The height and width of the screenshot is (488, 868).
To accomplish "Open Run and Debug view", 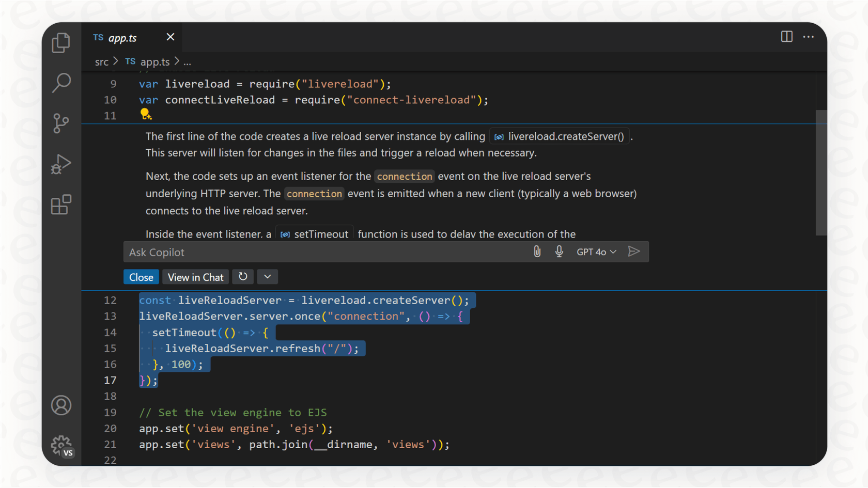I will pos(61,164).
